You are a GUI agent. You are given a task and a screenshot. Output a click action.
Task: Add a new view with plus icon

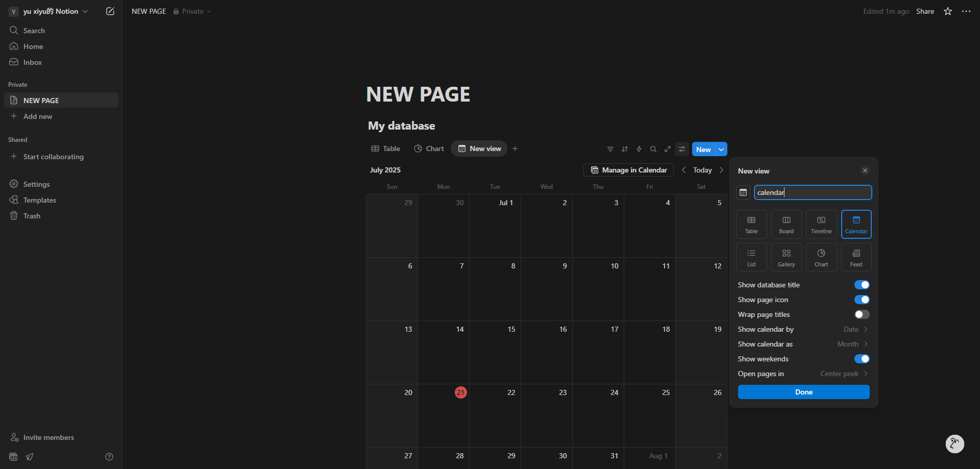[515, 149]
